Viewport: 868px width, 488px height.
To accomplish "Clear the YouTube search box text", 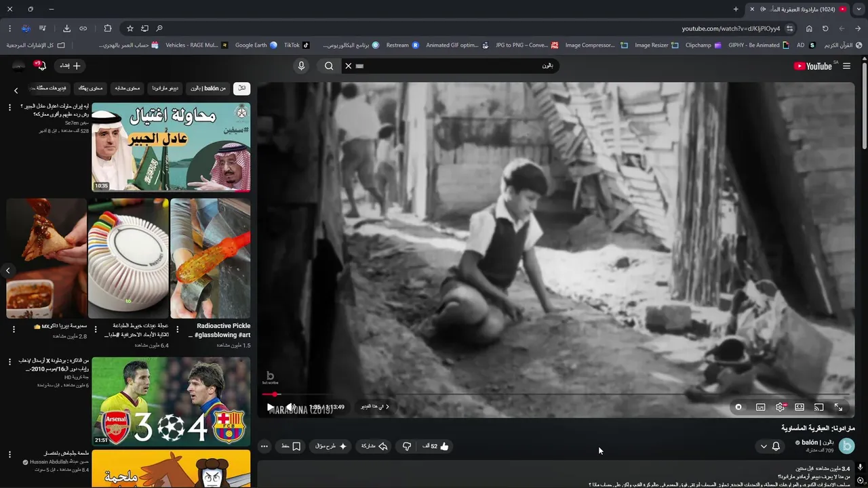I will coord(348,66).
